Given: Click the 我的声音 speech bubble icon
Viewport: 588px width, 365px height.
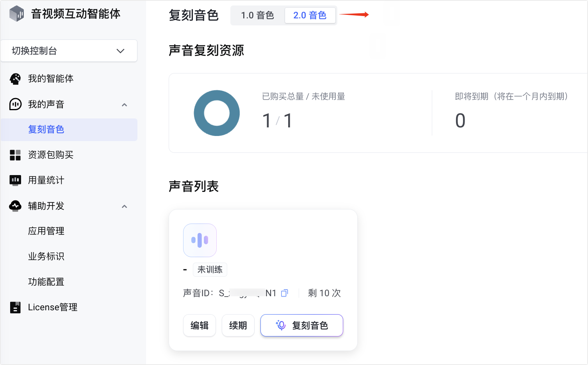Looking at the screenshot, I should point(15,104).
